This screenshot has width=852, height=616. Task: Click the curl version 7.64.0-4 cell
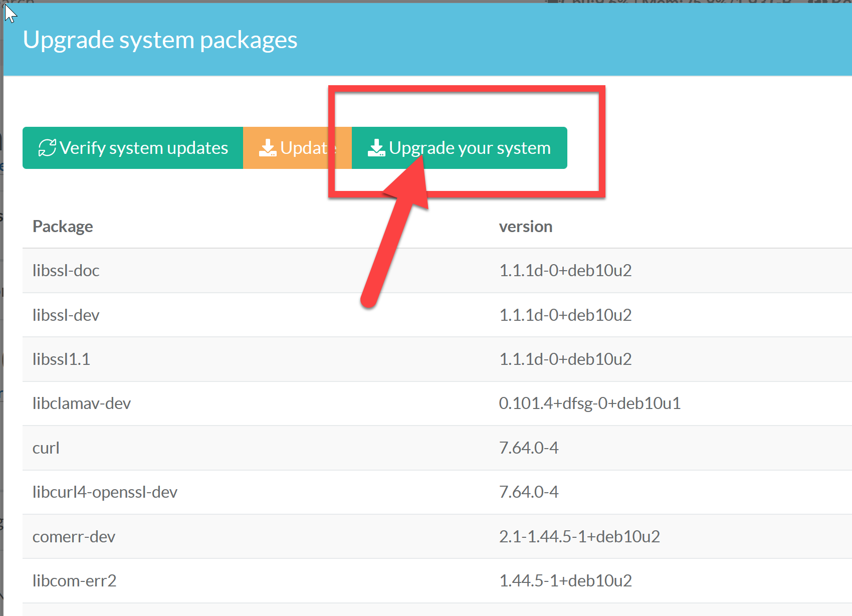pyautogui.click(x=528, y=448)
